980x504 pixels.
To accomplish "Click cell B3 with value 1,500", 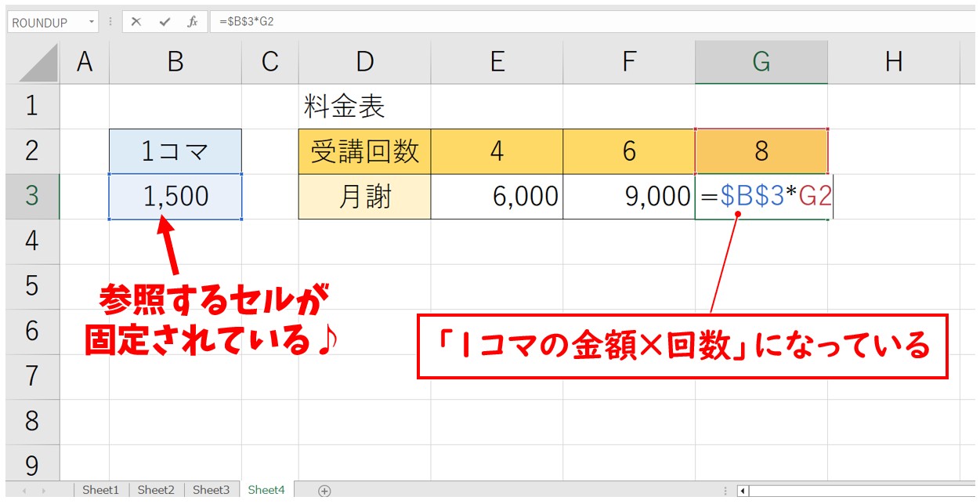I will (x=175, y=196).
